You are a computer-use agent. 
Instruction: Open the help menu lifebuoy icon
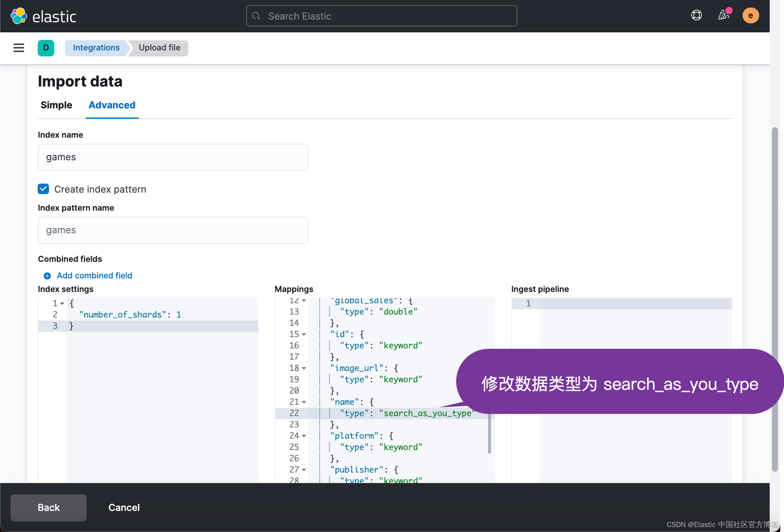(696, 15)
